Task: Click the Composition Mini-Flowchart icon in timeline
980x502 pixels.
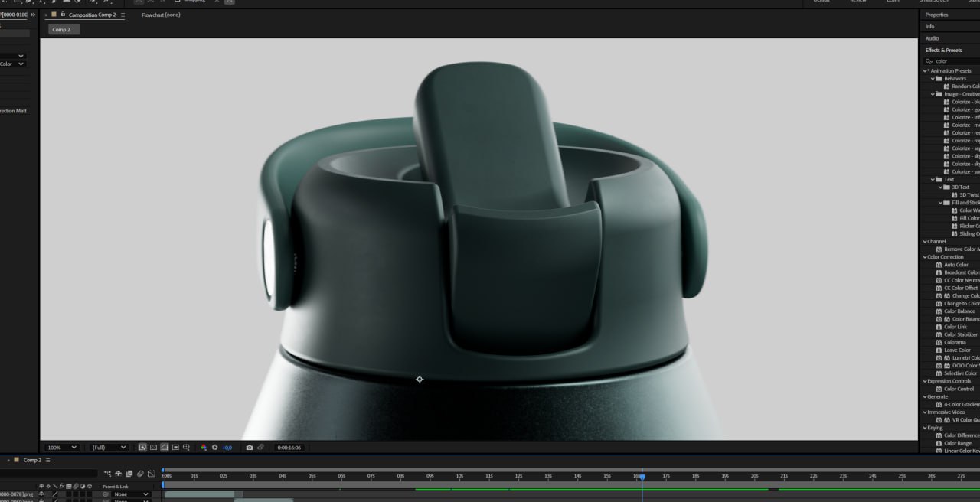Action: click(108, 474)
